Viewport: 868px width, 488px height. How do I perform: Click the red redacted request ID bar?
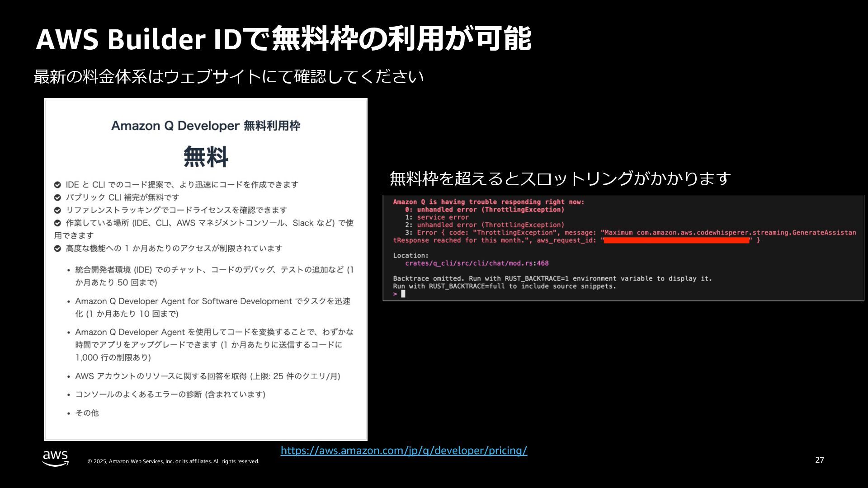click(676, 240)
